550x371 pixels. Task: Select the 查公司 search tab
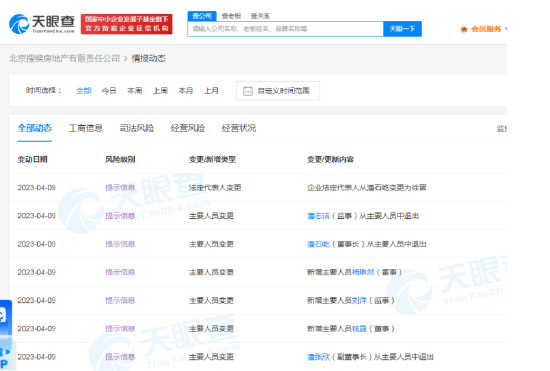click(202, 16)
